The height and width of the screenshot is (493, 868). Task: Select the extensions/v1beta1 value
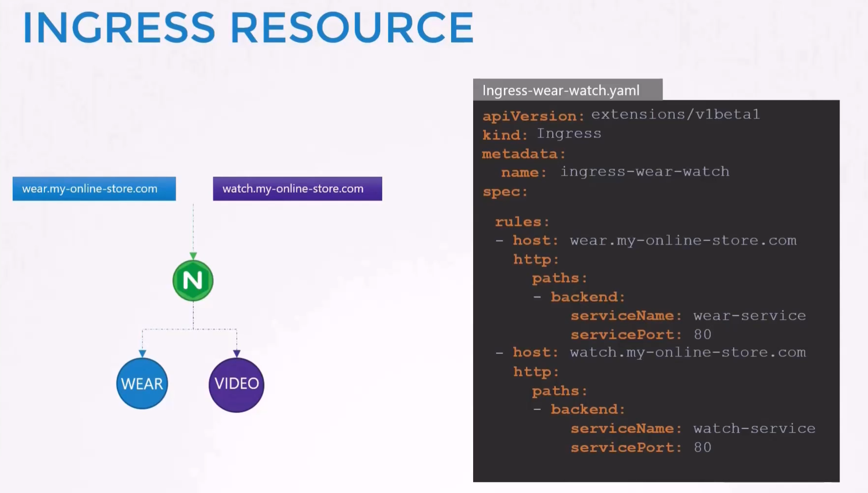pos(676,114)
